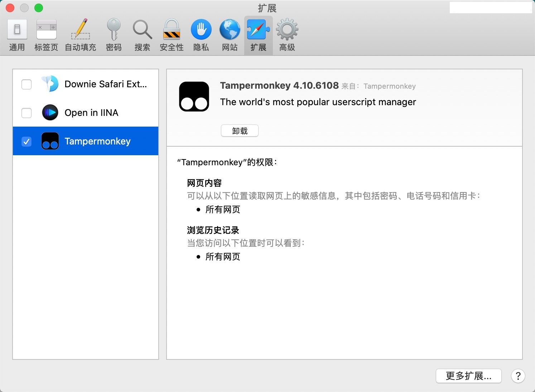Open the 安全性 (Security) preferences pane
Screen dimensions: 535x392
tap(171, 34)
